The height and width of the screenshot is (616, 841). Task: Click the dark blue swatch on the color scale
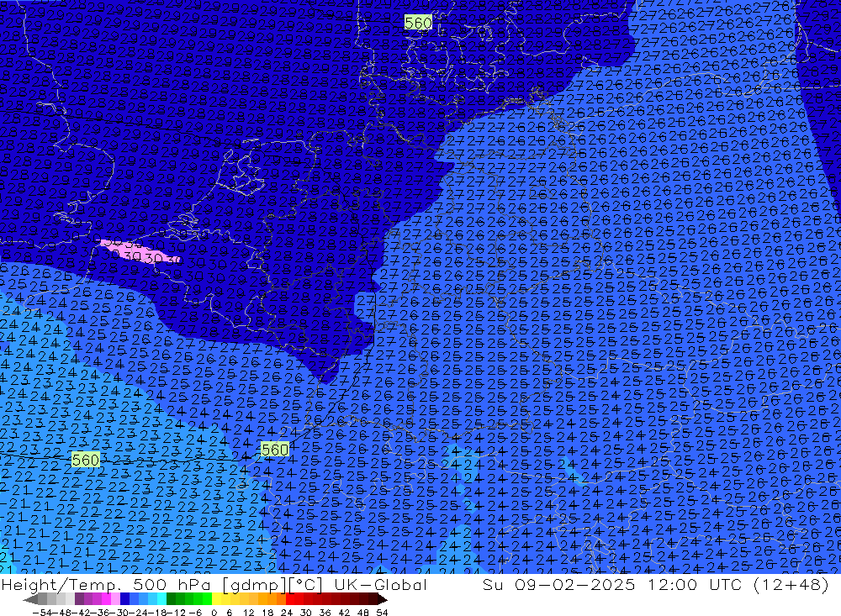coord(124,598)
